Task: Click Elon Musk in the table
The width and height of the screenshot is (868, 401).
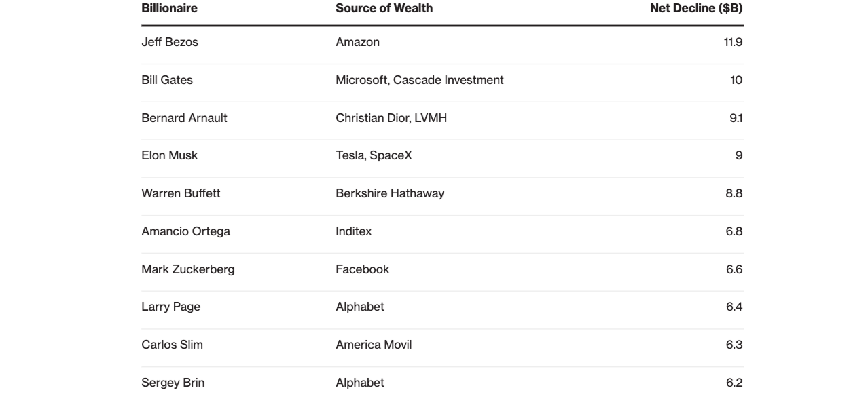Action: 169,155
